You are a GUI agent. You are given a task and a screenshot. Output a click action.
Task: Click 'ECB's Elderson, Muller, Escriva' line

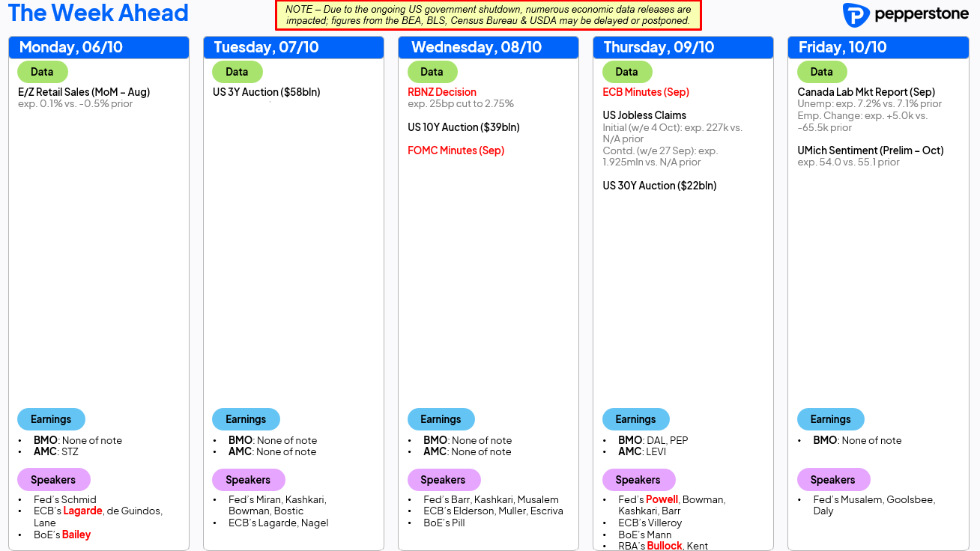493,511
